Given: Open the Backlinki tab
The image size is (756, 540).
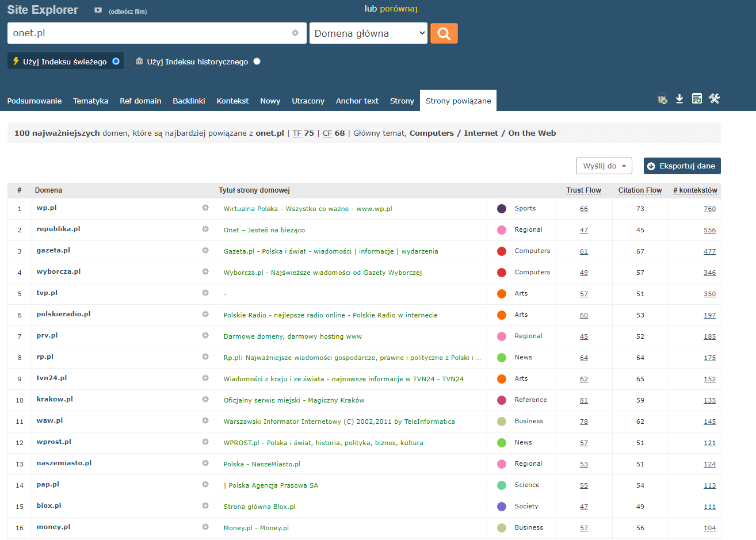Looking at the screenshot, I should point(189,101).
